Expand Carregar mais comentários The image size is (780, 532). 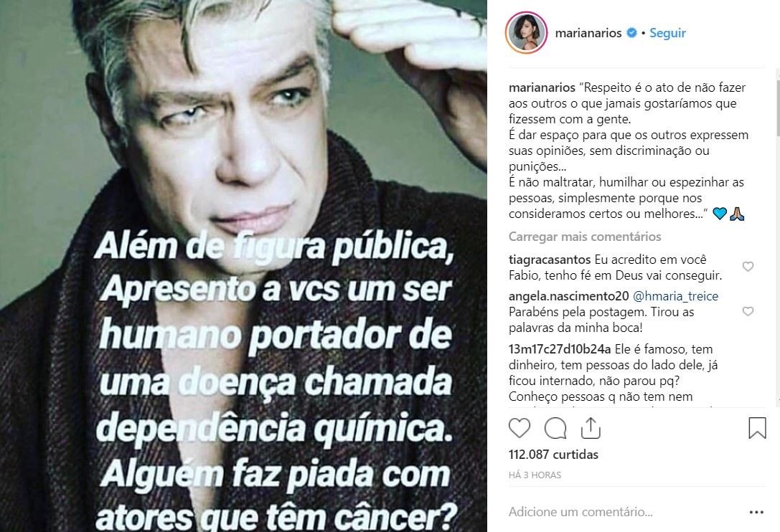tap(585, 237)
